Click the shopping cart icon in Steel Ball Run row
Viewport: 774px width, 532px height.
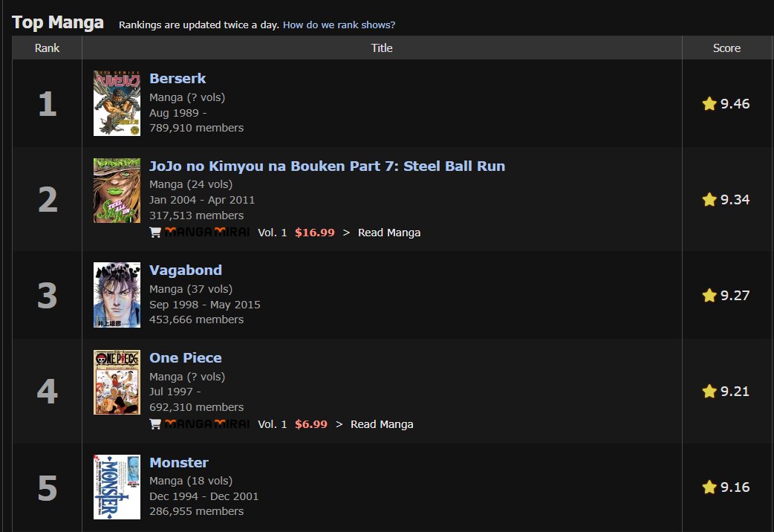pyautogui.click(x=155, y=232)
